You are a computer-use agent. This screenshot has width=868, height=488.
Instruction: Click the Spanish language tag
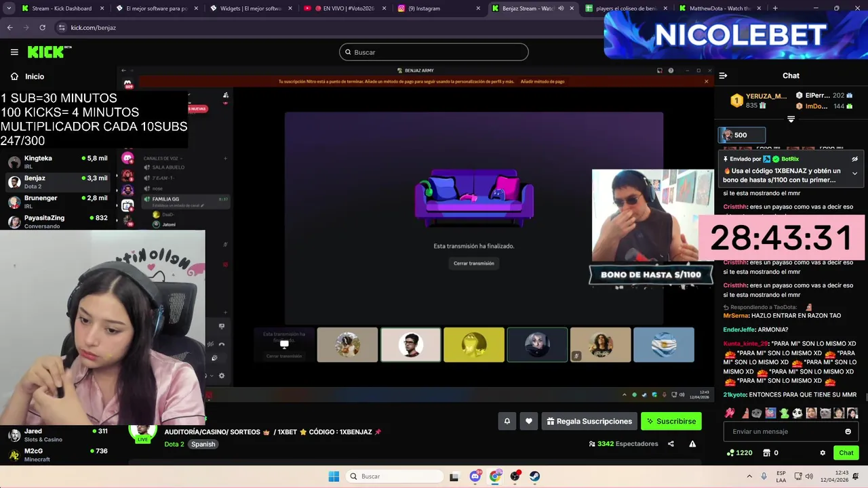[x=203, y=445]
